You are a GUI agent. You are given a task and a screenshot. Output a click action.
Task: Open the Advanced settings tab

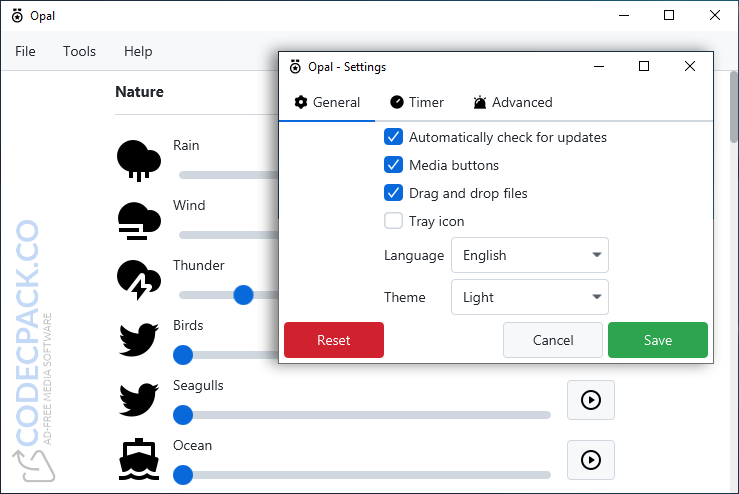click(x=512, y=102)
